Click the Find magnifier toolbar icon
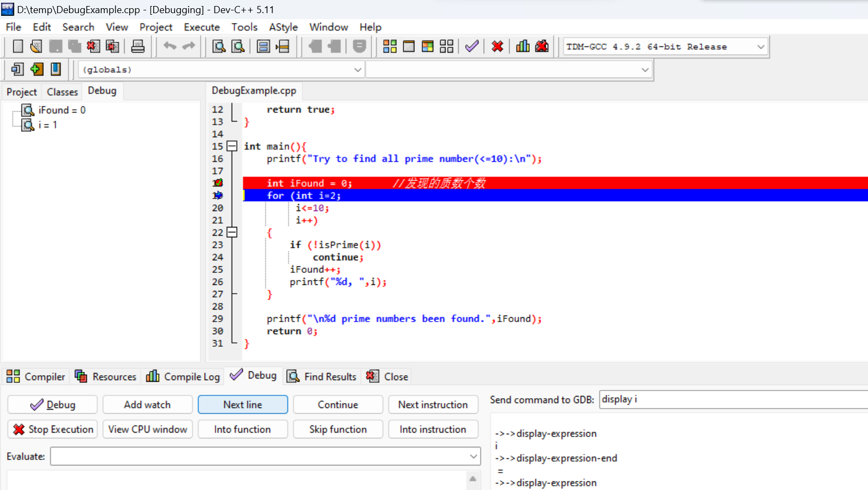 click(219, 46)
